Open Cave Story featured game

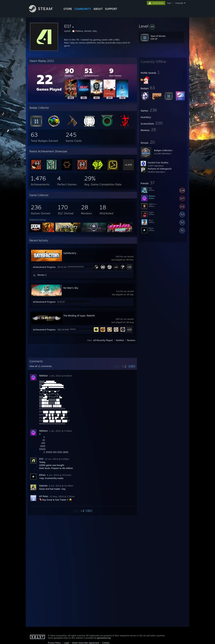pos(68,227)
